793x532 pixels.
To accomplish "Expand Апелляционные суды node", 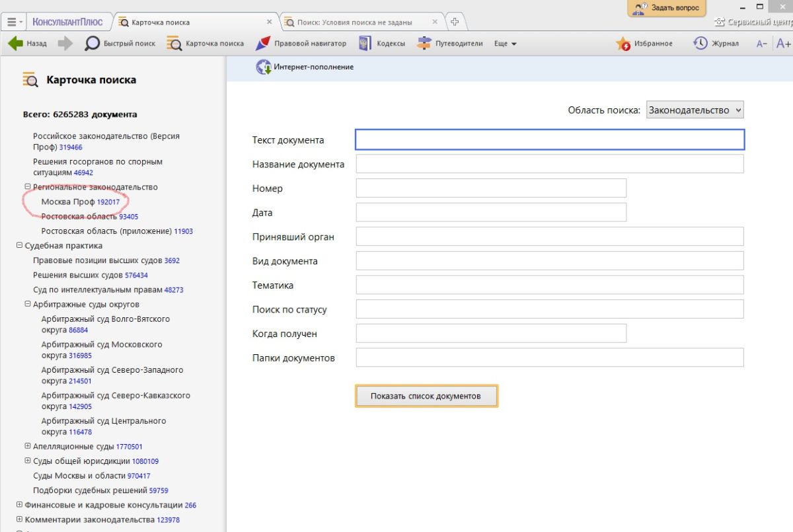I will point(28,446).
